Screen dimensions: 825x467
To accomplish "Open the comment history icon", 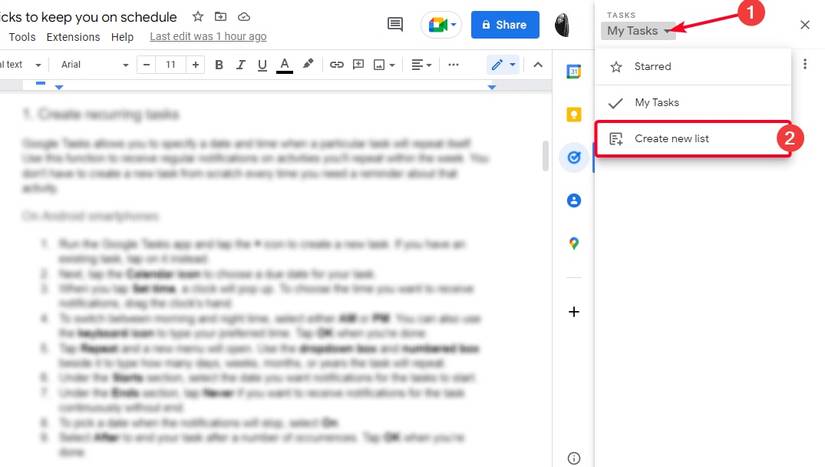I will 395,24.
